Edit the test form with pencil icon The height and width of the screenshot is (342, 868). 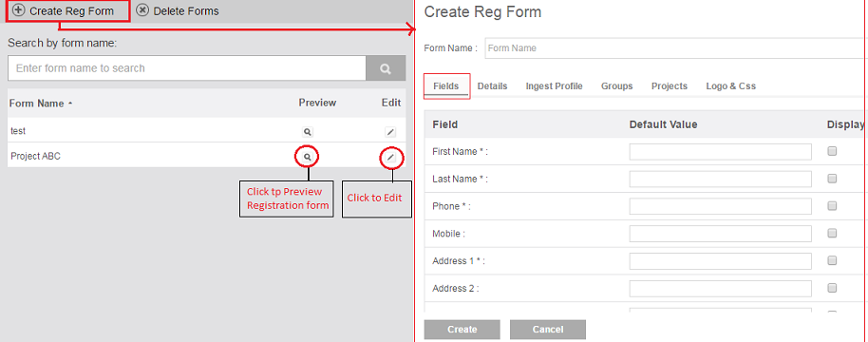[390, 132]
